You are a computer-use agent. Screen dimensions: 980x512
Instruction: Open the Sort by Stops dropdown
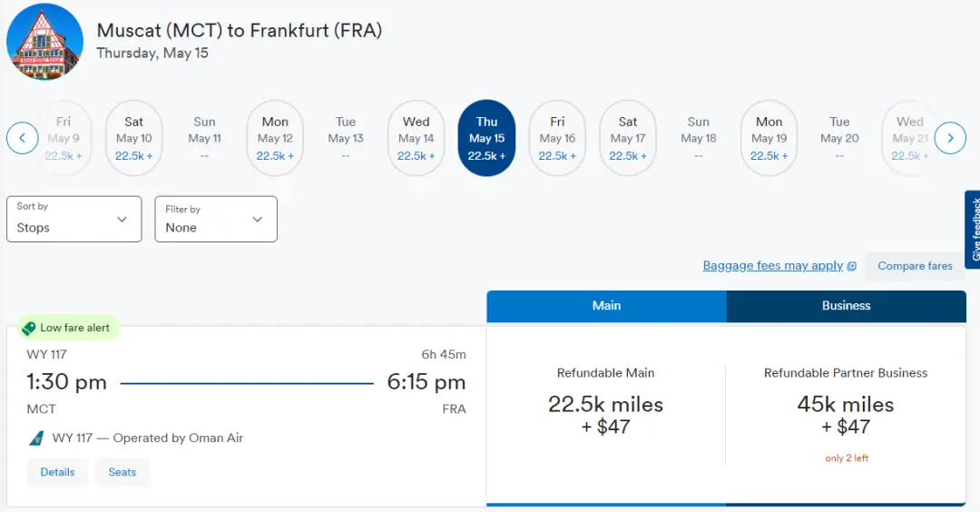[x=74, y=219]
